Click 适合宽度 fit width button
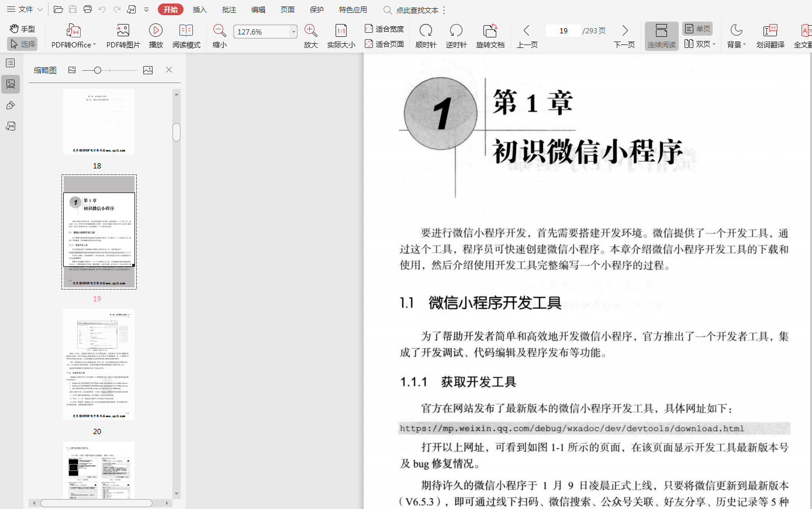Viewport: 812px width, 509px height. (x=384, y=29)
